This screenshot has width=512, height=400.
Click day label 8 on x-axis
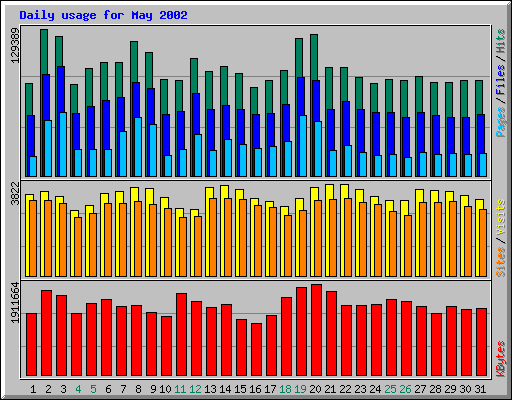138,389
